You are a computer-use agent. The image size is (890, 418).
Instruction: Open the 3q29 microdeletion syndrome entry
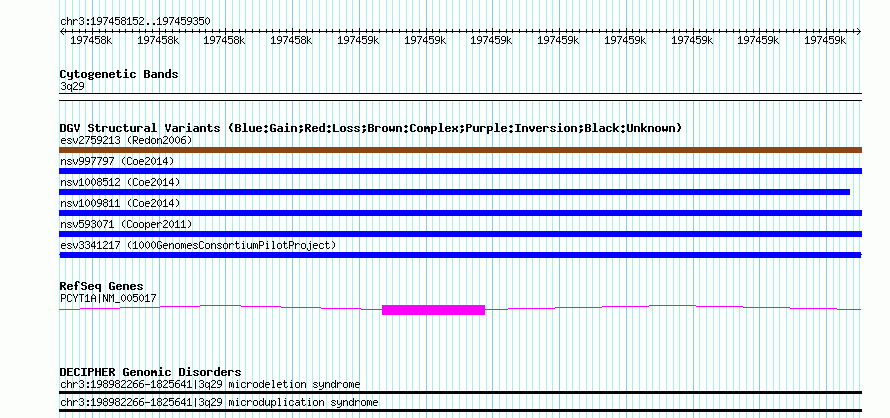pyautogui.click(x=210, y=384)
